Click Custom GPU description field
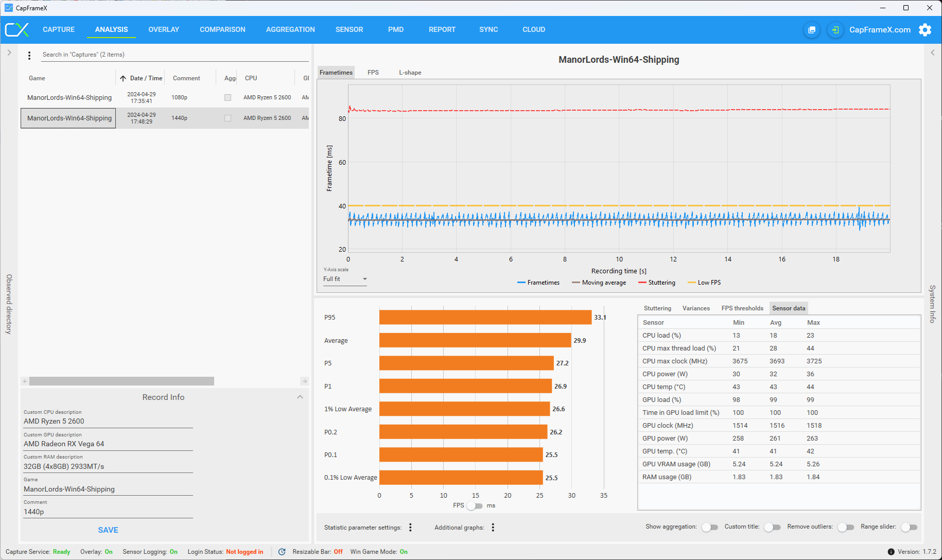Screen dimensions: 942x560 pyautogui.click(x=108, y=444)
